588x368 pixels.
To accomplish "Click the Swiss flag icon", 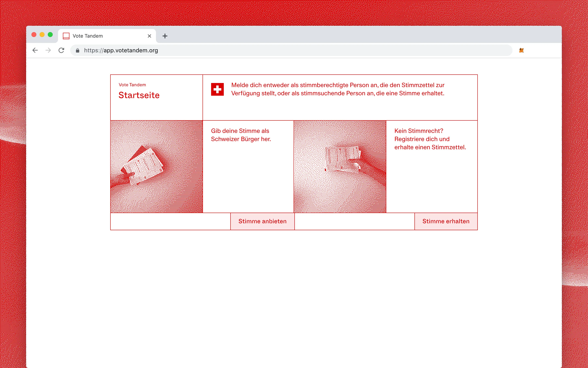I will point(217,89).
